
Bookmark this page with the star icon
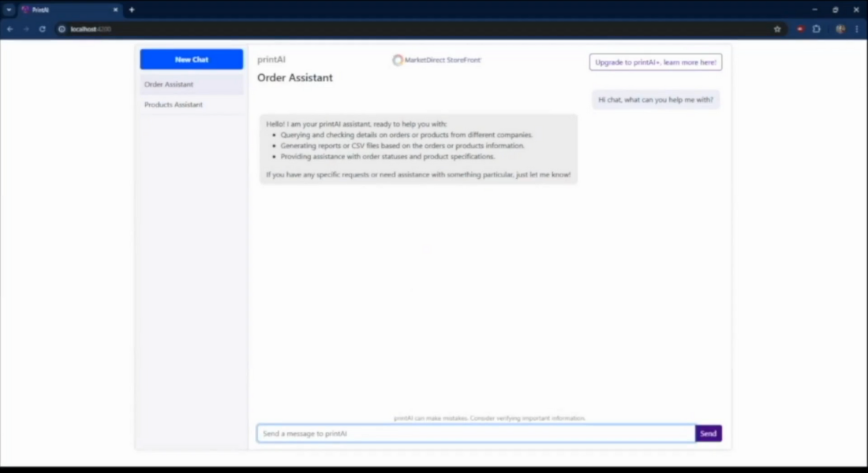pyautogui.click(x=777, y=29)
